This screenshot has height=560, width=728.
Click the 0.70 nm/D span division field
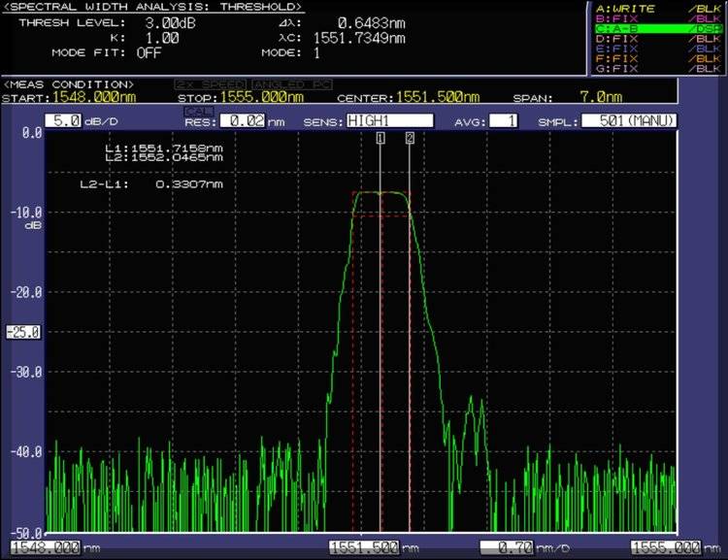tap(508, 547)
